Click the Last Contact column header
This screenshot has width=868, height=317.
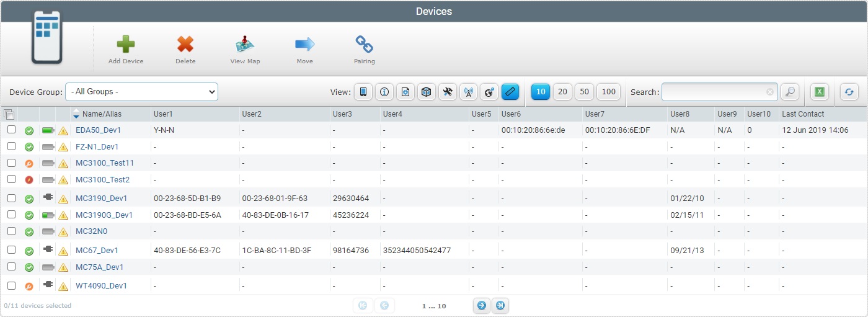[804, 114]
